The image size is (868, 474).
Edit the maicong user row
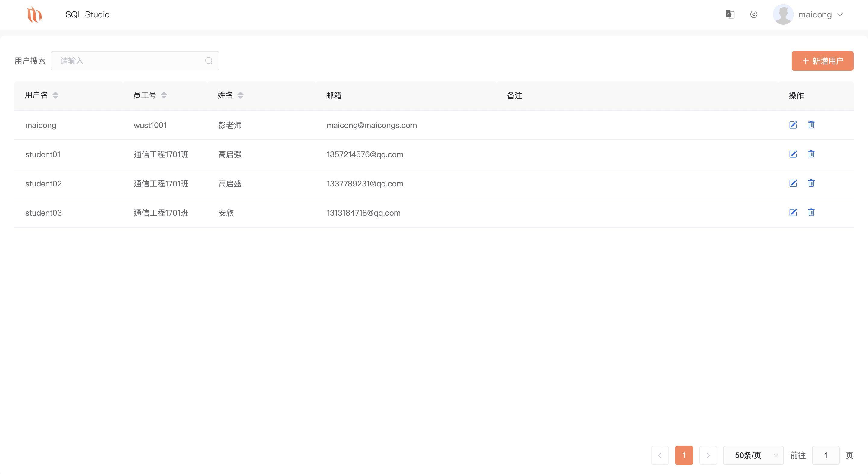point(793,125)
